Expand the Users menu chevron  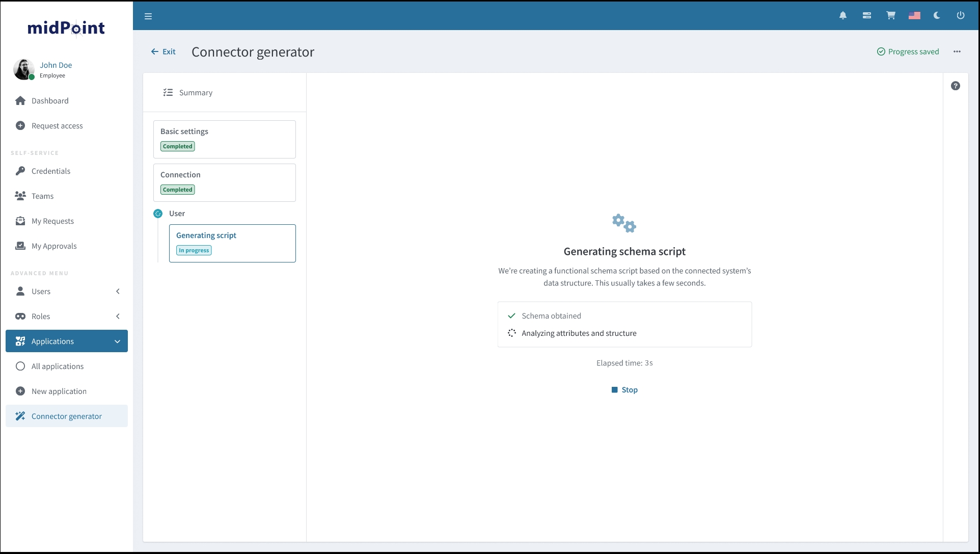(x=118, y=291)
